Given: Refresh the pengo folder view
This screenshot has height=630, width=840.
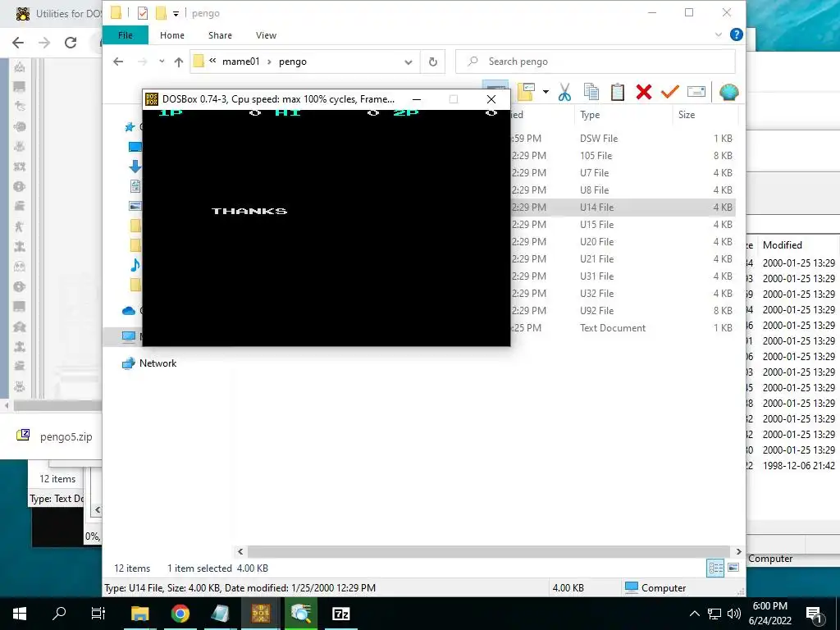Looking at the screenshot, I should click(x=433, y=62).
